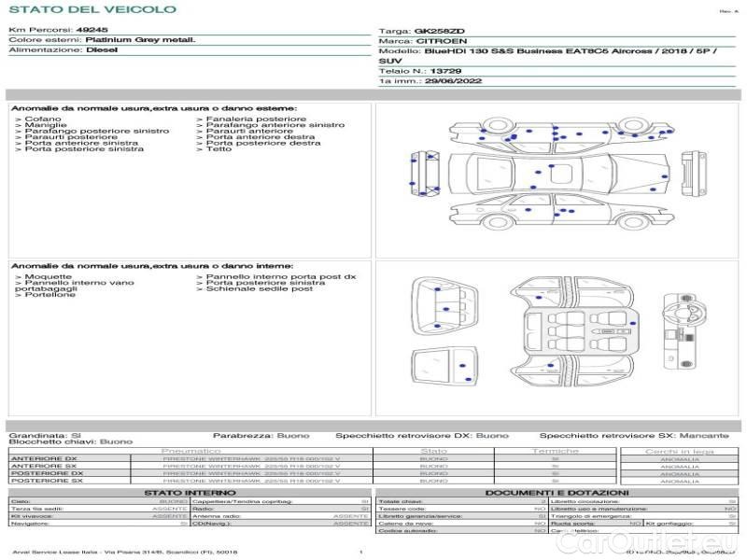Select the Tetto damage list entry
Screen dimensions: 747x560
(218, 149)
